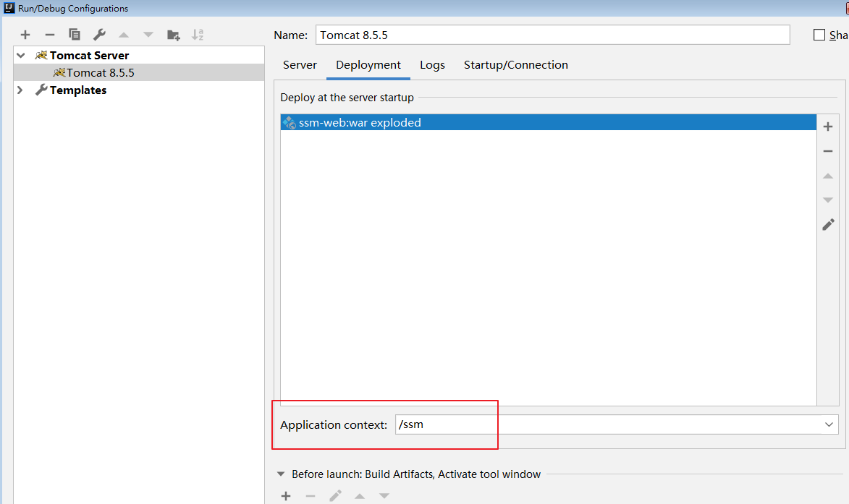Click IntelliJ logo in title bar

[9, 7]
